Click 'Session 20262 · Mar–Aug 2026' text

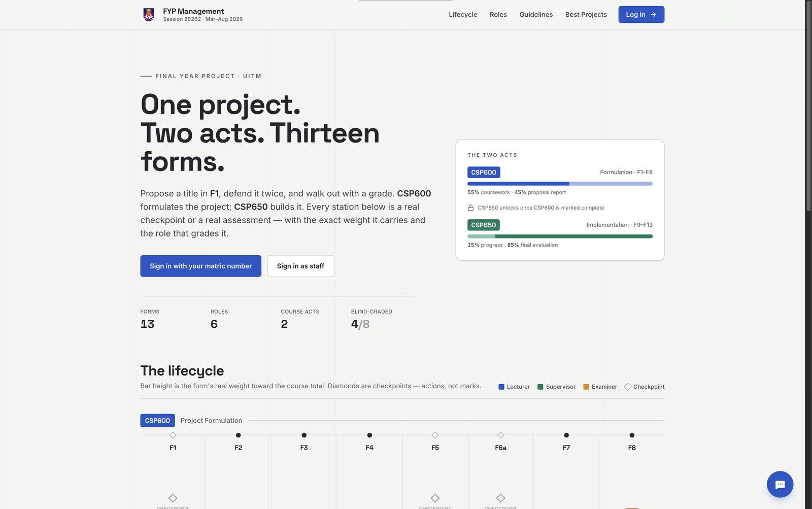[203, 19]
